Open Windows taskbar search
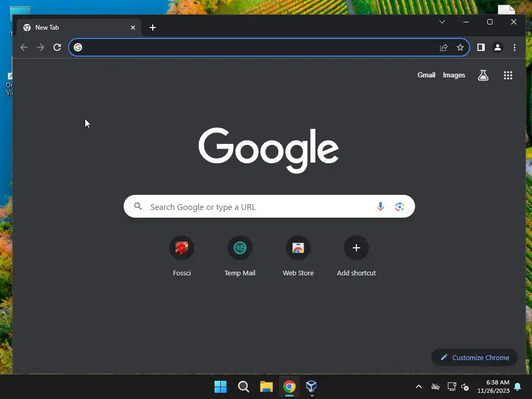The height and width of the screenshot is (399, 532). click(244, 387)
